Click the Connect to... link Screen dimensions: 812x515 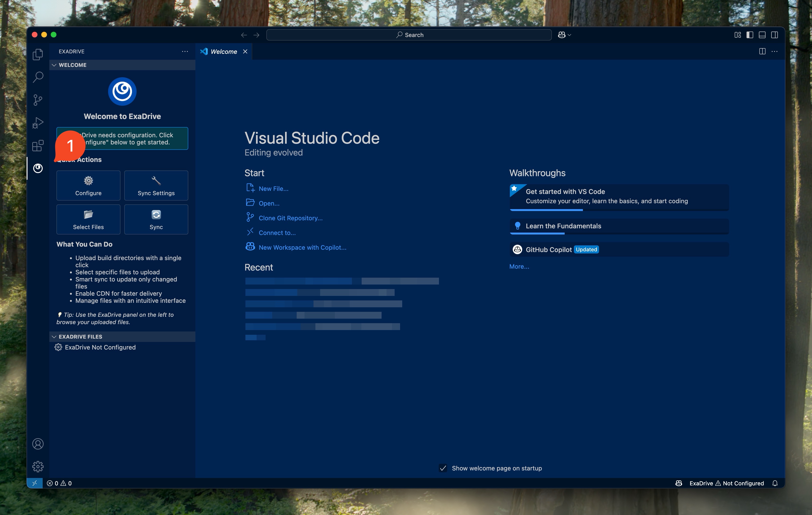pyautogui.click(x=277, y=233)
